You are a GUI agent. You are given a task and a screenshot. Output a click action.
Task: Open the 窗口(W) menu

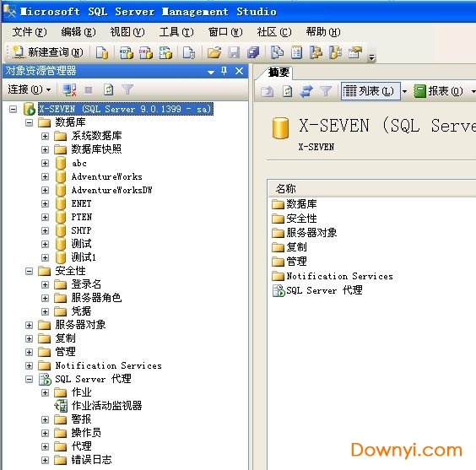coord(225,31)
